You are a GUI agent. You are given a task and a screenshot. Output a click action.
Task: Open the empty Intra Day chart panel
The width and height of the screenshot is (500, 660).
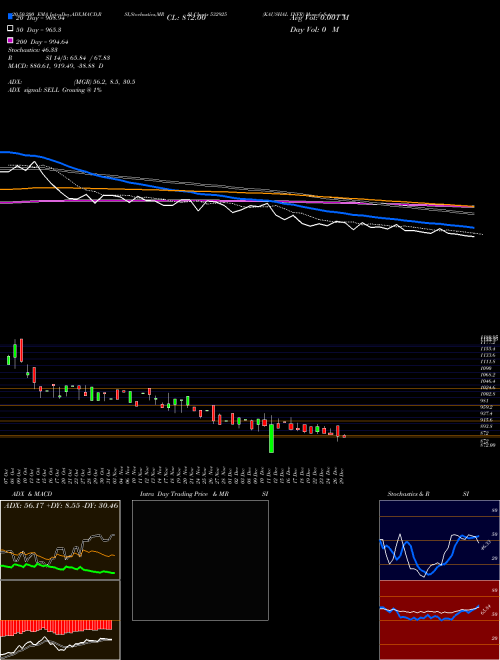(200, 560)
